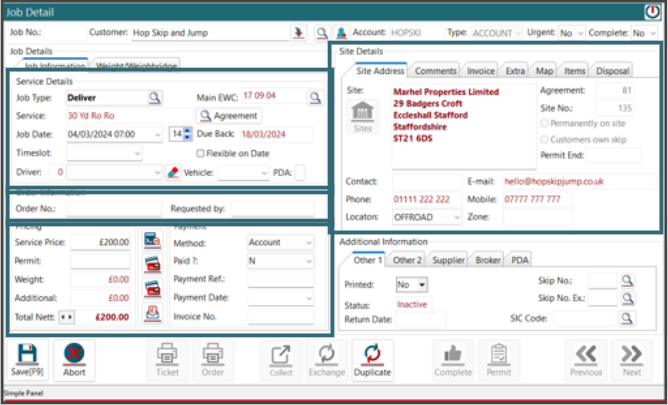Go to Next job

click(x=632, y=360)
